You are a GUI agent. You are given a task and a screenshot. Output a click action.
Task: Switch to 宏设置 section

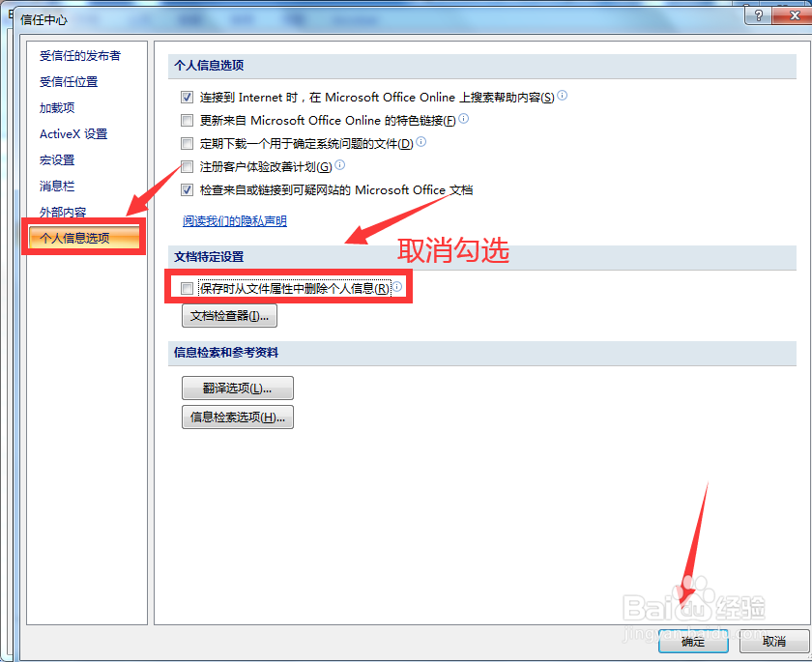[x=57, y=159]
